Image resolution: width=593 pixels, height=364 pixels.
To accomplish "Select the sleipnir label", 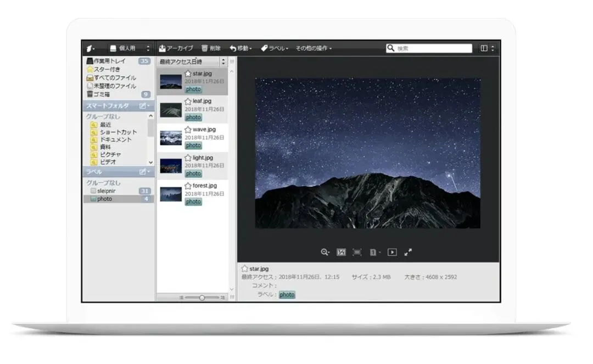I will (x=118, y=191).
